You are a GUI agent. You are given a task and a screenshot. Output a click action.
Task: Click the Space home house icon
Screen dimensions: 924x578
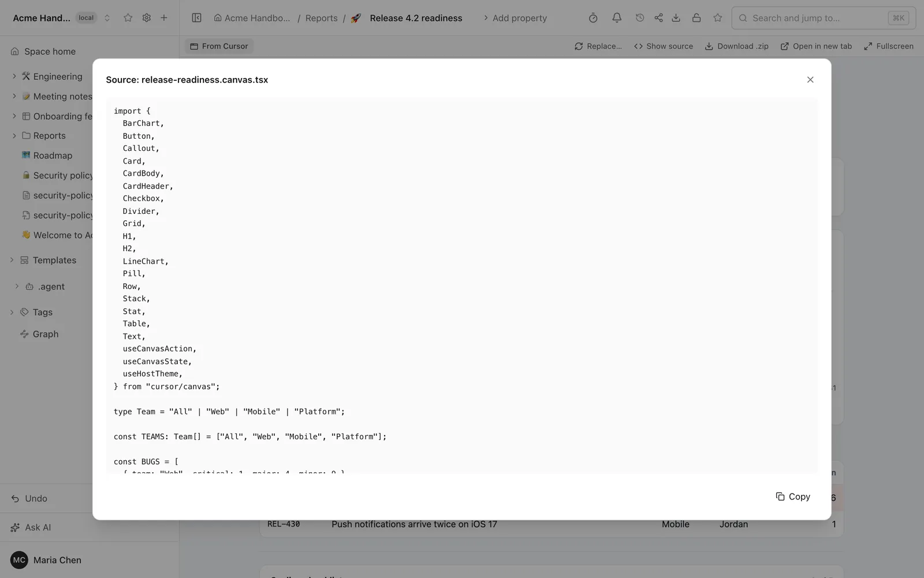coord(15,51)
